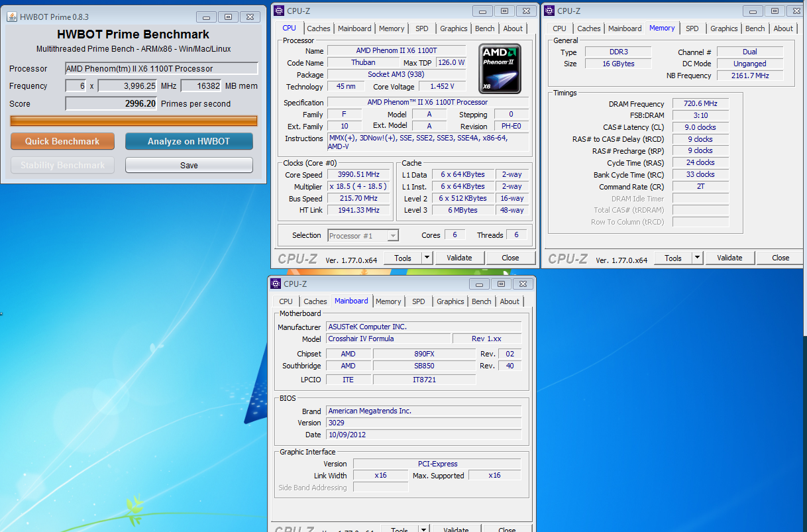
Task: Click Validate in Memory window
Action: click(x=729, y=258)
